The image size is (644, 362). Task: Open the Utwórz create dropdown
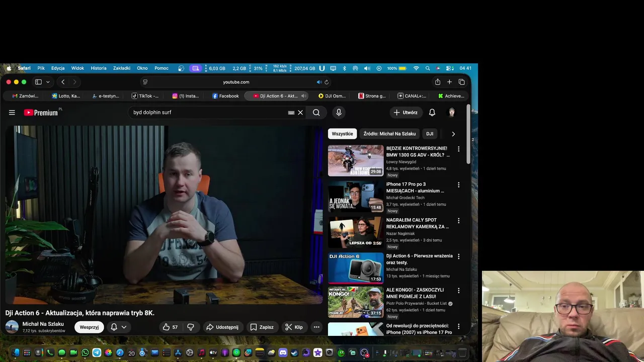[x=406, y=113]
